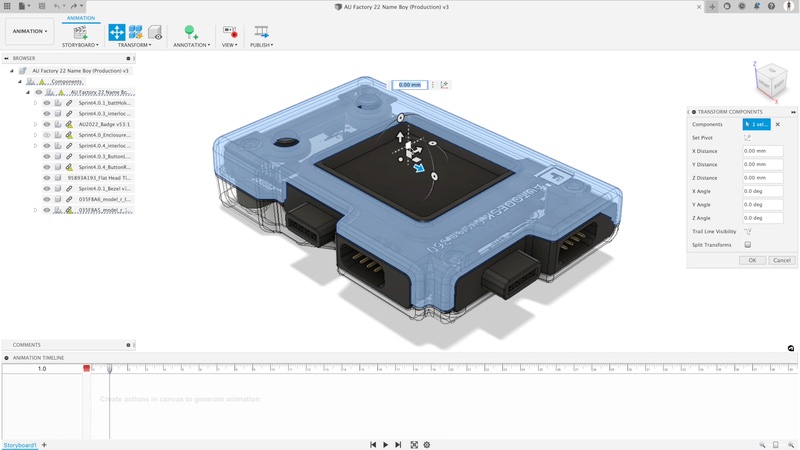Click the Publish video icon
Image resolution: width=800 pixels, height=450 pixels.
tap(261, 32)
